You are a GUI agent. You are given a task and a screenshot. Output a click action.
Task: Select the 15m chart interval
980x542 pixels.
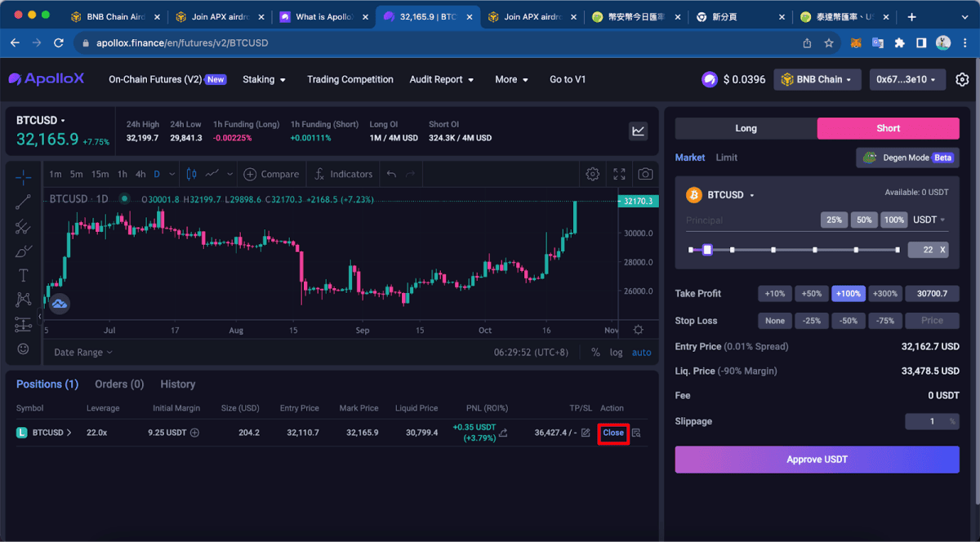click(100, 174)
